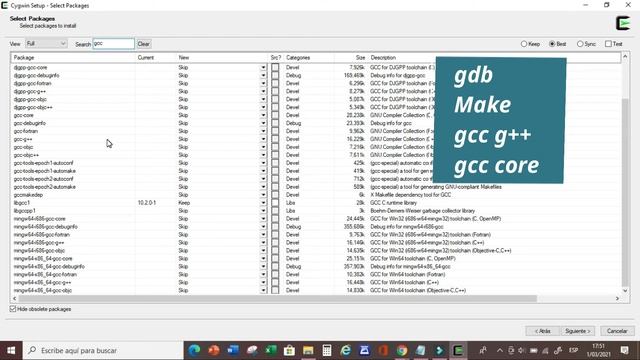Open Google Chrome from the taskbar
Viewport: 640px width, 360px height.
click(x=402, y=350)
